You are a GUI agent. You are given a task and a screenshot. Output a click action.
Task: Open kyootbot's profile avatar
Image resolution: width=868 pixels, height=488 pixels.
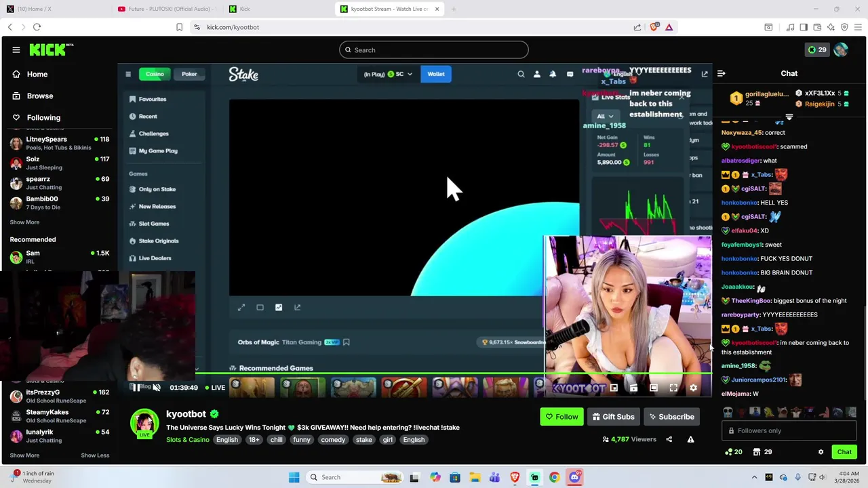click(144, 423)
